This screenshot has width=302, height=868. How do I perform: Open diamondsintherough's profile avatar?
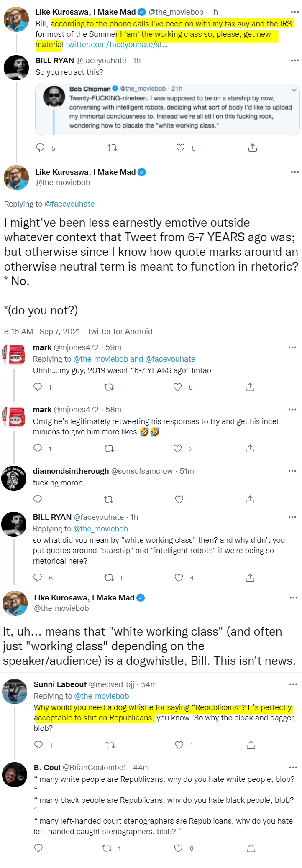14,478
